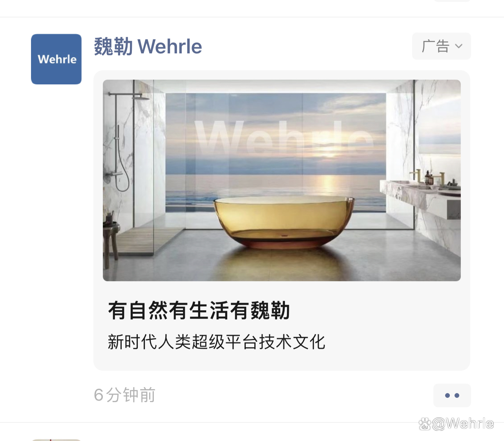Screen dimensions: 504x441
Task: Click subtitle 新时代人类超级平台技术文化
Action: (216, 342)
